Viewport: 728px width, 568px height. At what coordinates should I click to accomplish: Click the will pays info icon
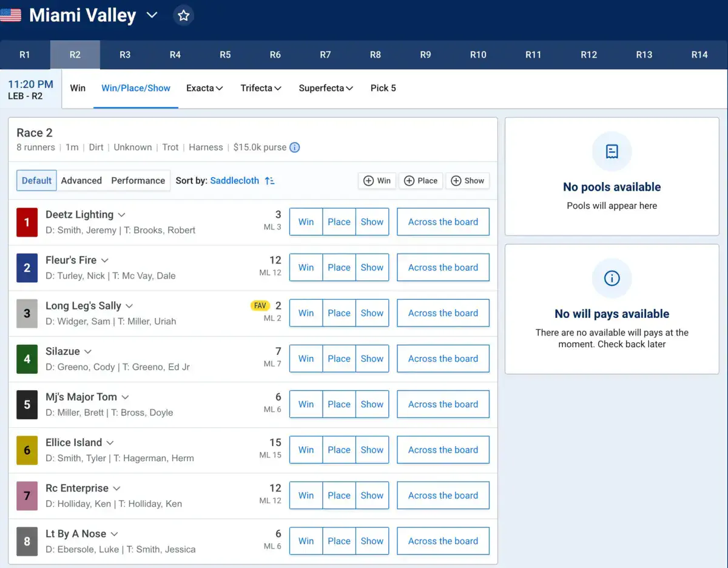click(x=612, y=278)
